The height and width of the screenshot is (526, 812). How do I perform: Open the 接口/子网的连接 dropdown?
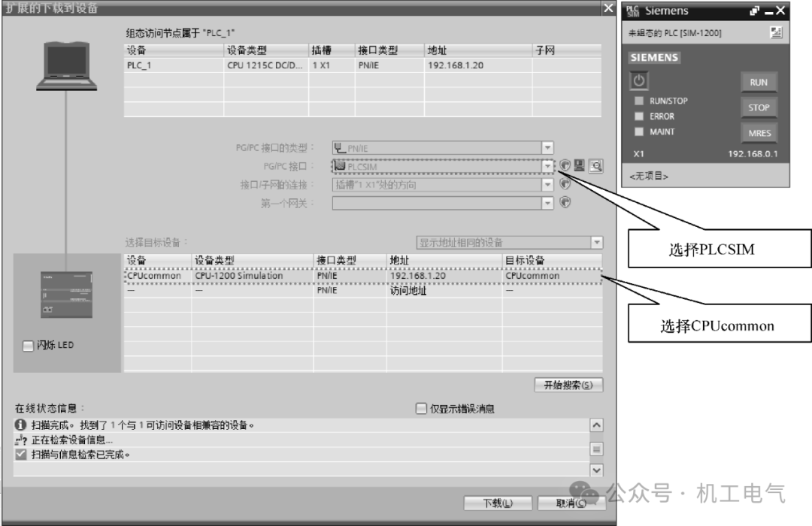547,185
